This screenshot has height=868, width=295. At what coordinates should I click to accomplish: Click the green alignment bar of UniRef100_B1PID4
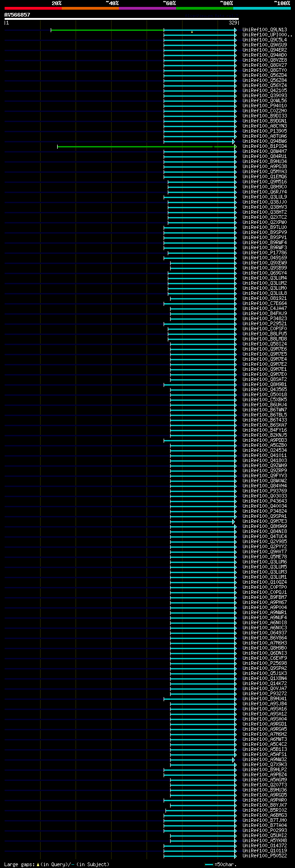pos(147,147)
